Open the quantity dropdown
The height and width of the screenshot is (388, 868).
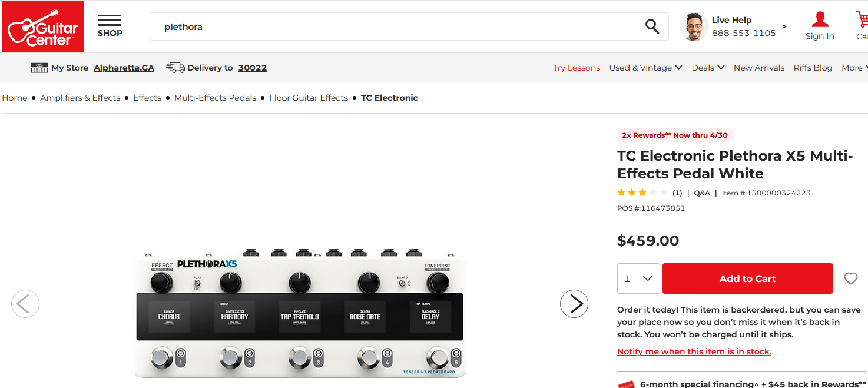638,278
